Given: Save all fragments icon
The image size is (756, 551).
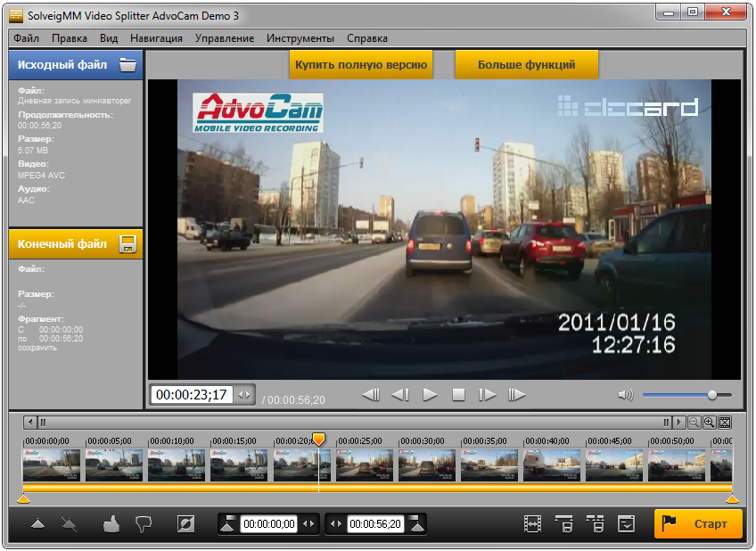Looking at the screenshot, I should pos(595,524).
